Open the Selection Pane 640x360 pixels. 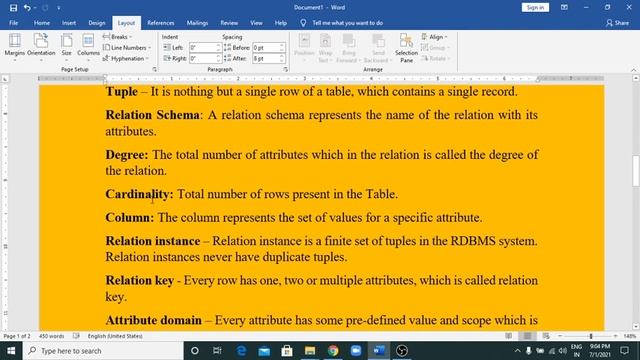(x=406, y=48)
